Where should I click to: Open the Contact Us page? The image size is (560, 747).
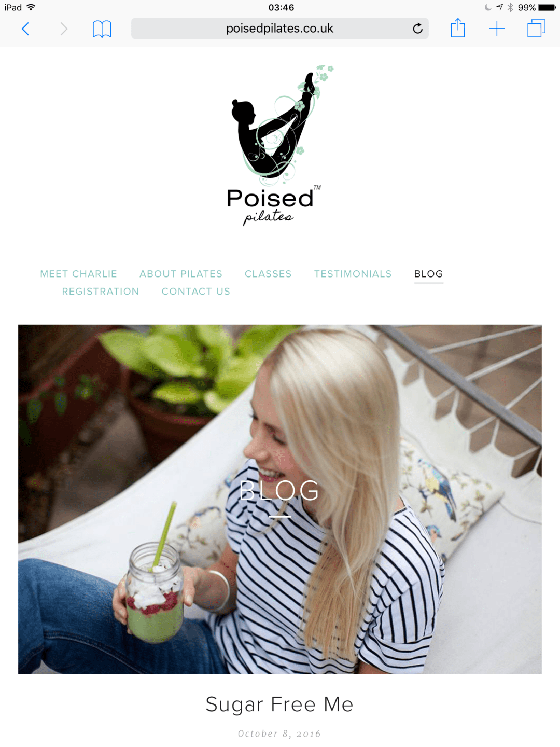[196, 292]
